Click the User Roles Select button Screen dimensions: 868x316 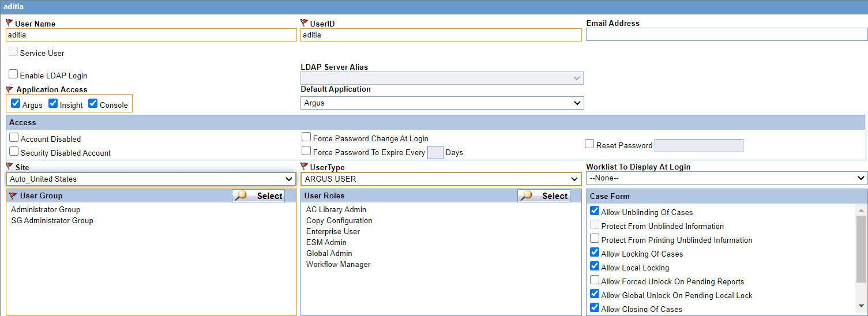coord(544,196)
